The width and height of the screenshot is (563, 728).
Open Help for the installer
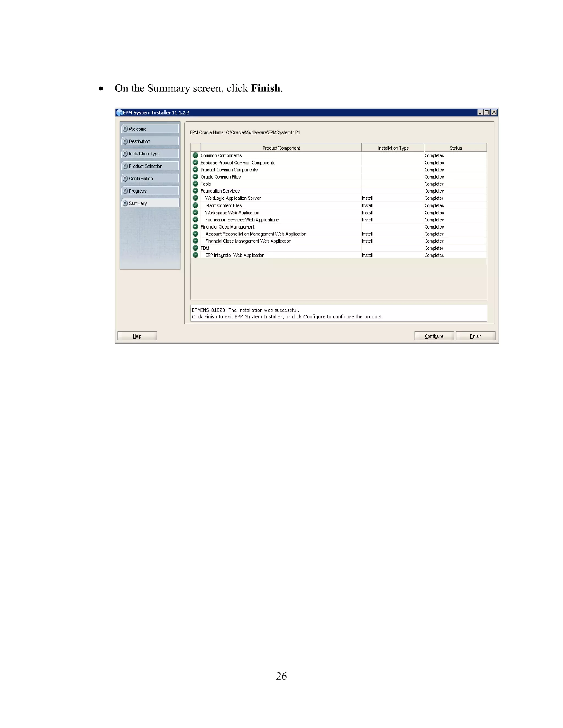pos(137,336)
